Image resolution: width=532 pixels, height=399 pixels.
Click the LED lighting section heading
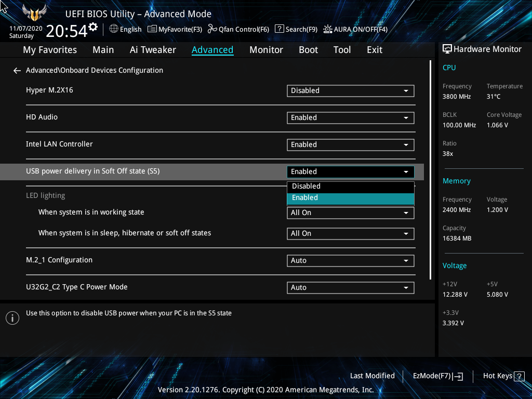pyautogui.click(x=46, y=195)
